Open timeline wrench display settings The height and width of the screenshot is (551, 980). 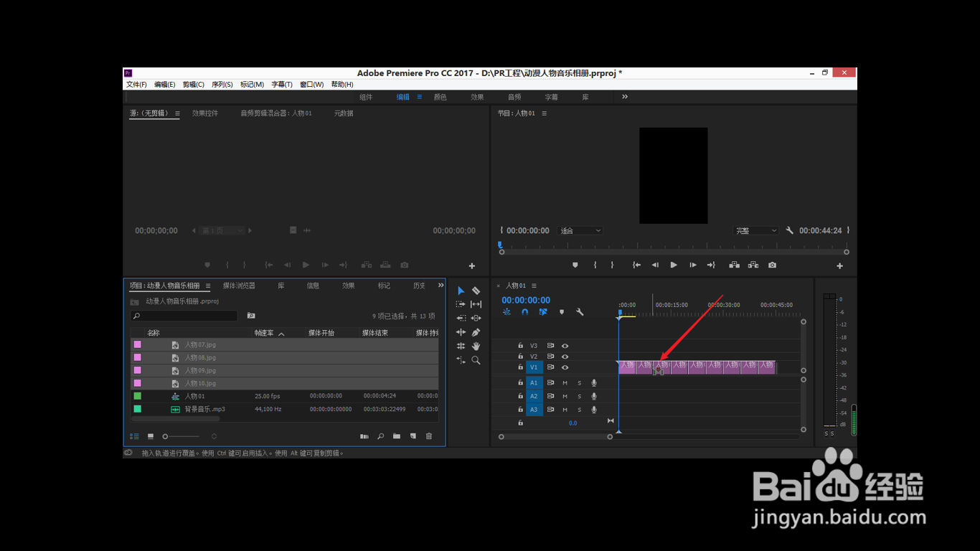point(580,312)
